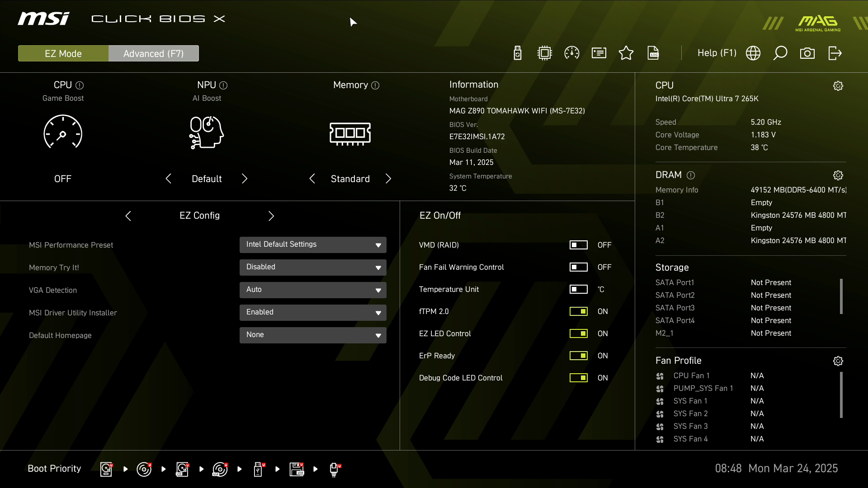The height and width of the screenshot is (488, 868).
Task: Click the next arrow beside the Memory Standard profile
Action: 388,179
